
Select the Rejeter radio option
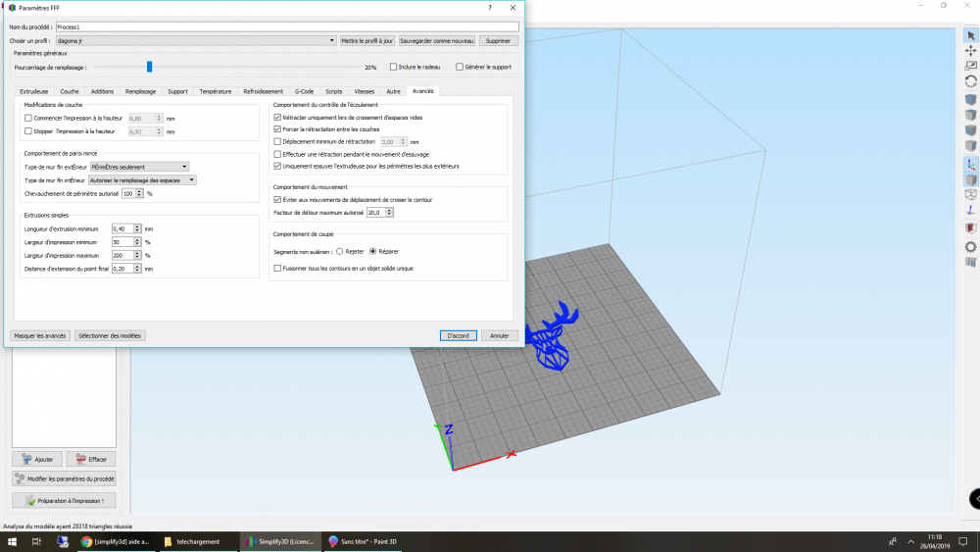point(339,251)
